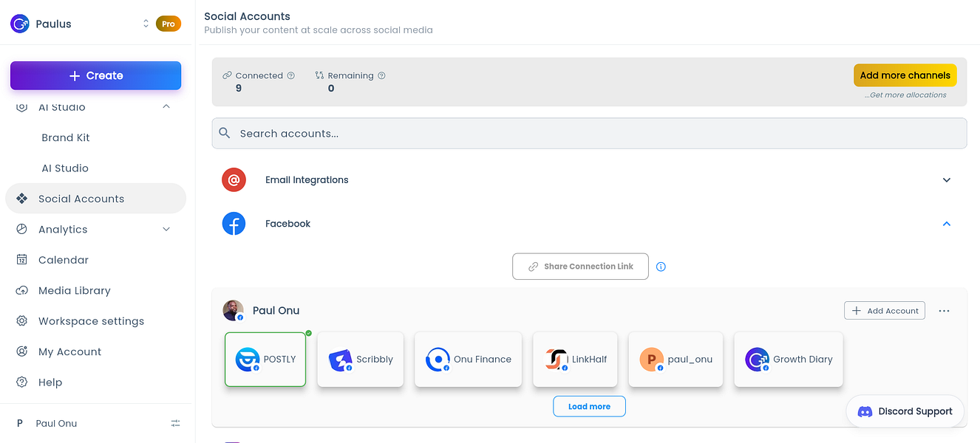Click the Help question mark icon
980x443 pixels.
click(22, 382)
